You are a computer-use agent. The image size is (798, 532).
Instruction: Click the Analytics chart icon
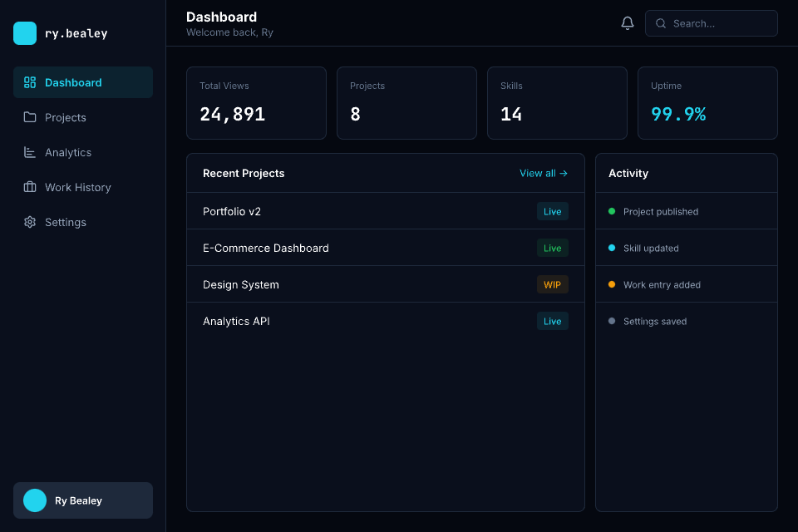(x=30, y=152)
